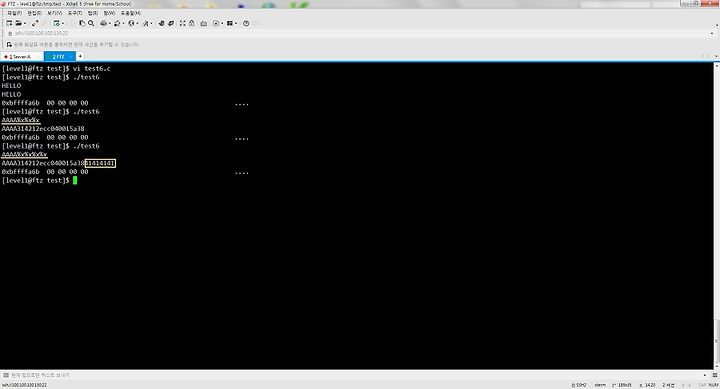Click the status bar ssh address text
This screenshot has height=389, width=720.
click(x=24, y=385)
